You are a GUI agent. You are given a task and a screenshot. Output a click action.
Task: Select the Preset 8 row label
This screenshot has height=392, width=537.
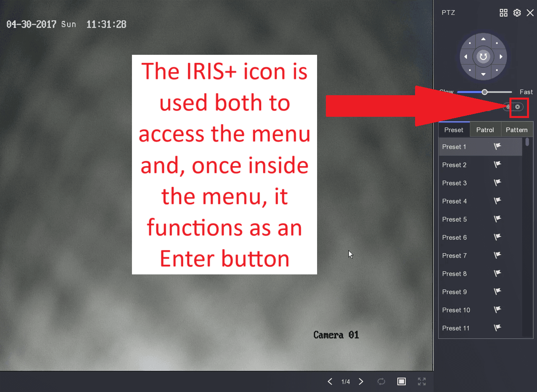click(x=454, y=274)
